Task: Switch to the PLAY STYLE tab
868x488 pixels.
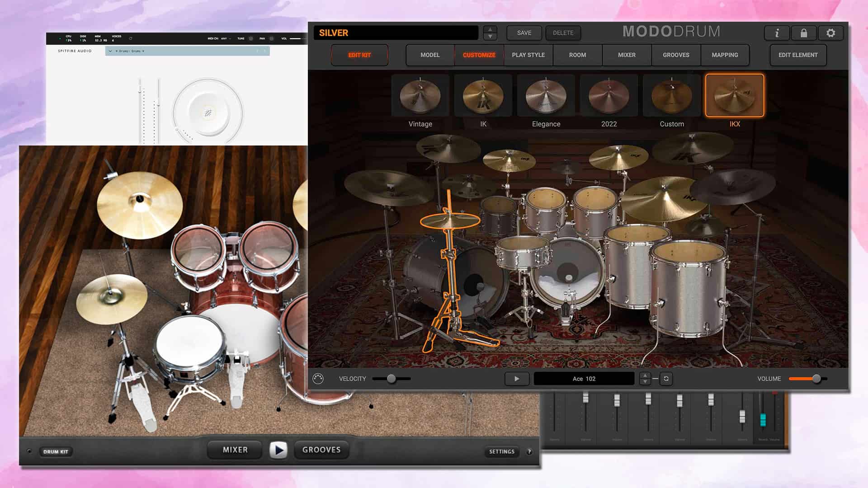Action: tap(528, 55)
